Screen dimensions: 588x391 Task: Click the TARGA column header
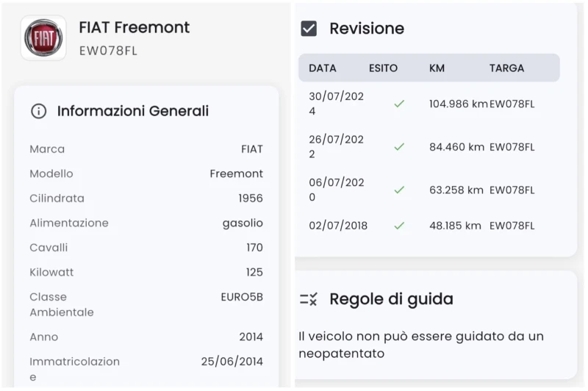[506, 68]
